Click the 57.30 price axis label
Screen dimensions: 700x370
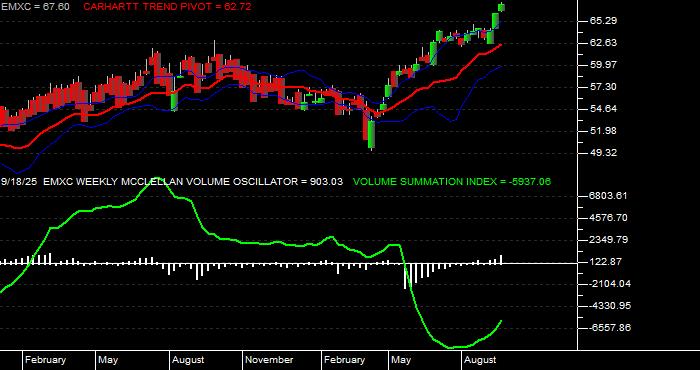coord(603,87)
